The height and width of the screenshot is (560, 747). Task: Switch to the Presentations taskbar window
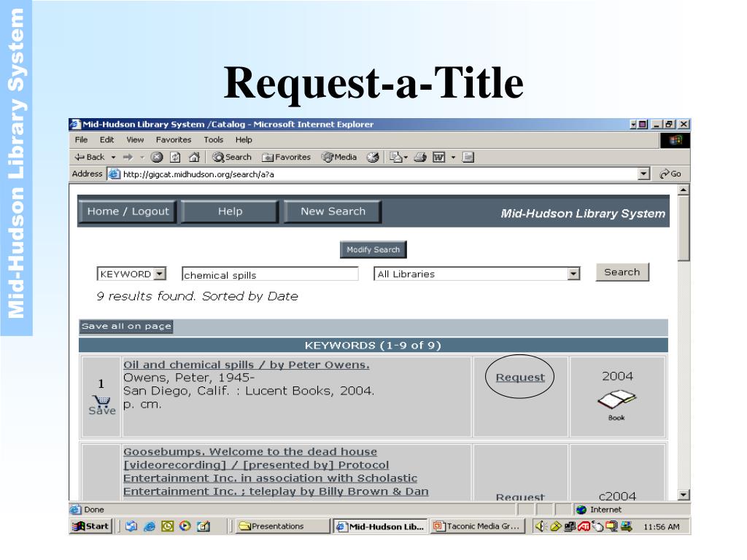(282, 526)
